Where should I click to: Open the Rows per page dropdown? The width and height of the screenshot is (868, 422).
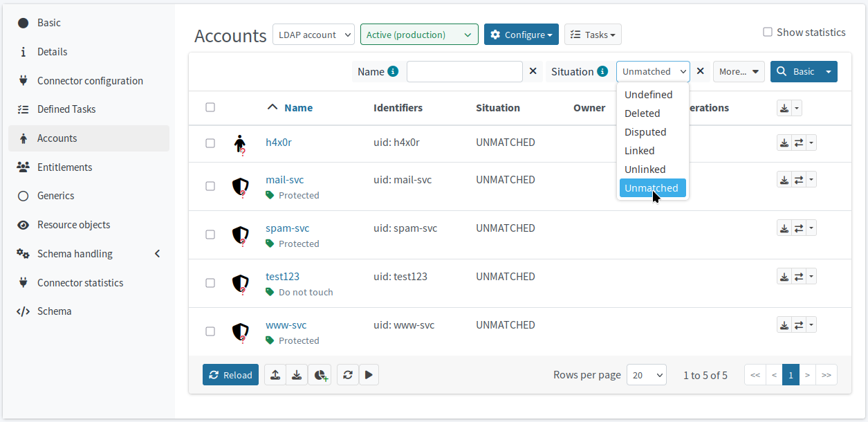tap(646, 374)
